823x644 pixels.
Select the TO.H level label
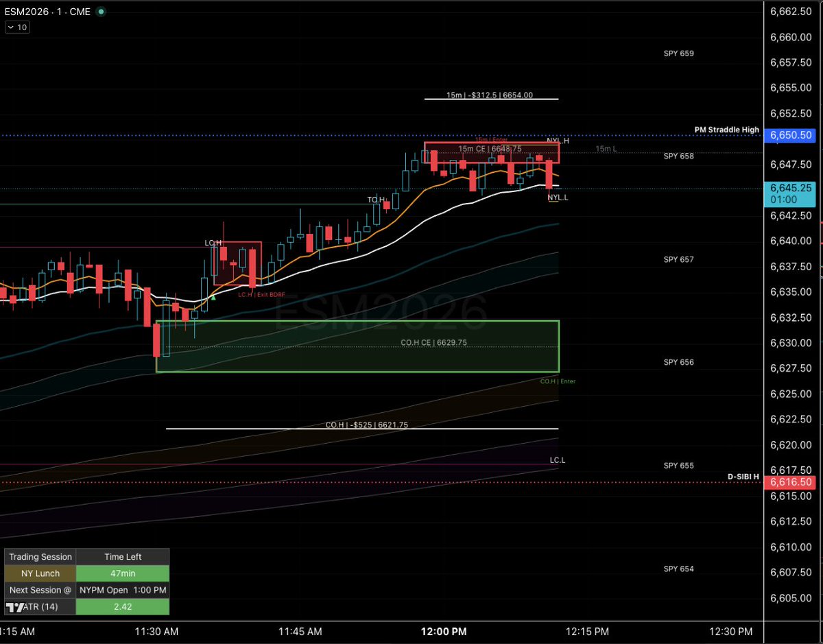click(x=376, y=200)
